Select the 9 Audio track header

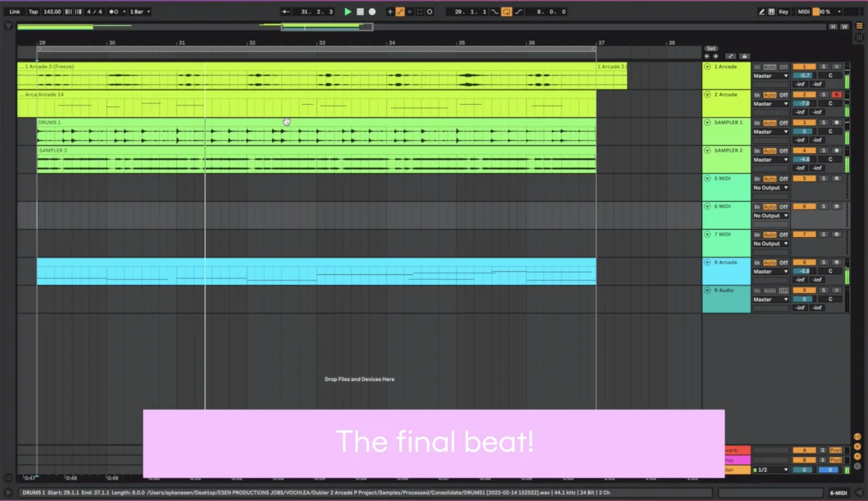click(726, 299)
